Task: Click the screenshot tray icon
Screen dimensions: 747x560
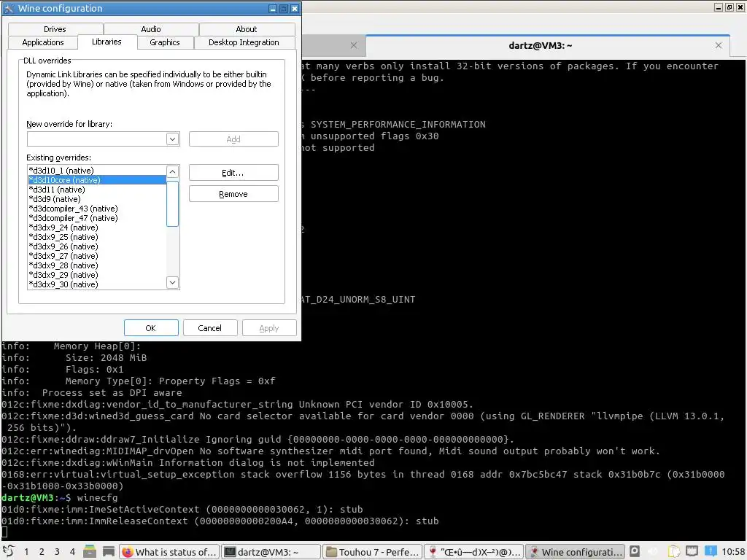Action: [635, 551]
